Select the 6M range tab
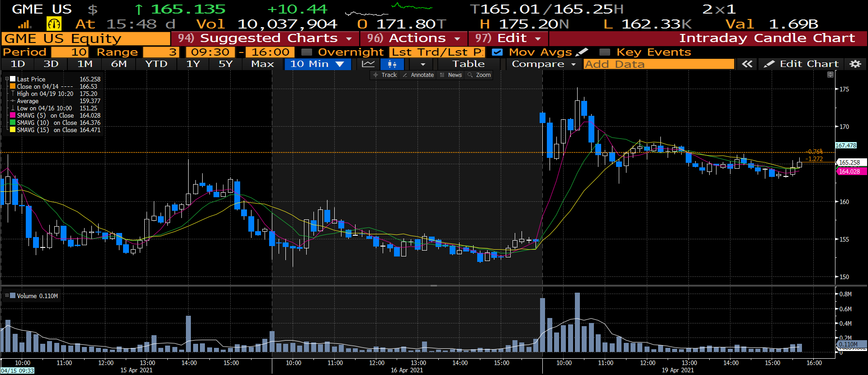The width and height of the screenshot is (868, 375). coord(119,64)
